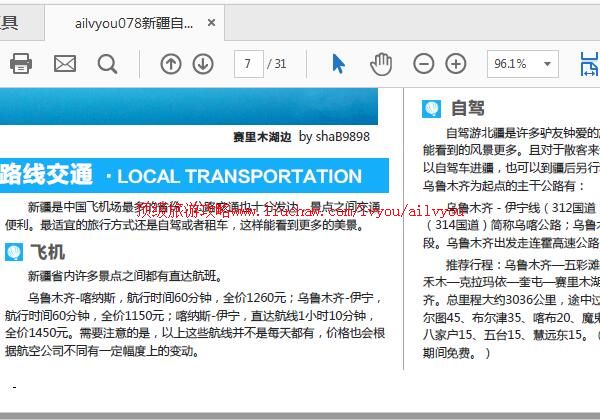Send file by email envelope icon
Viewport: 600px width, 420px height.
tap(64, 64)
